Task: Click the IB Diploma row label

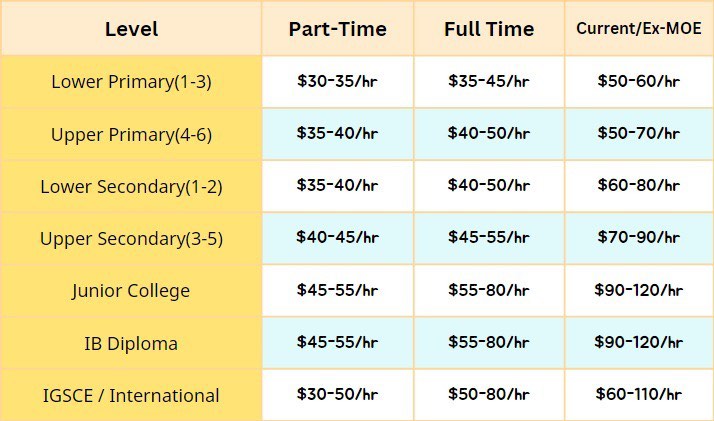Action: pos(131,343)
